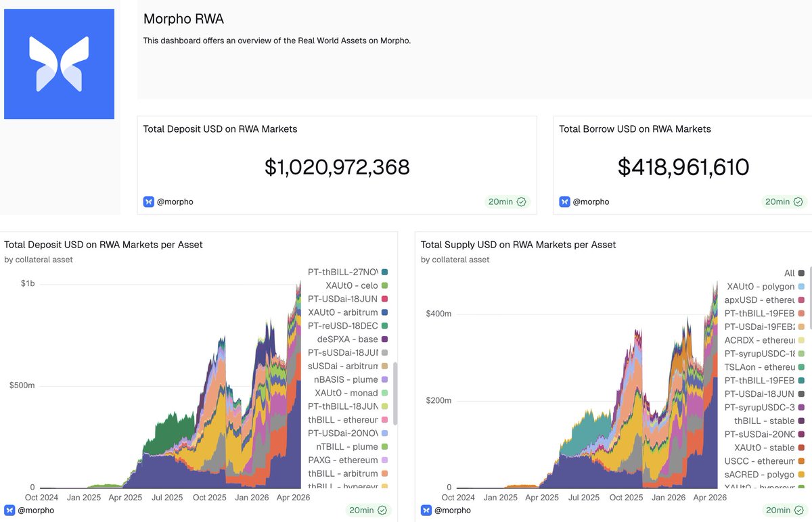Toggle XAUt0 - arbitrum legend entry
This screenshot has width=812, height=522.
(x=347, y=312)
